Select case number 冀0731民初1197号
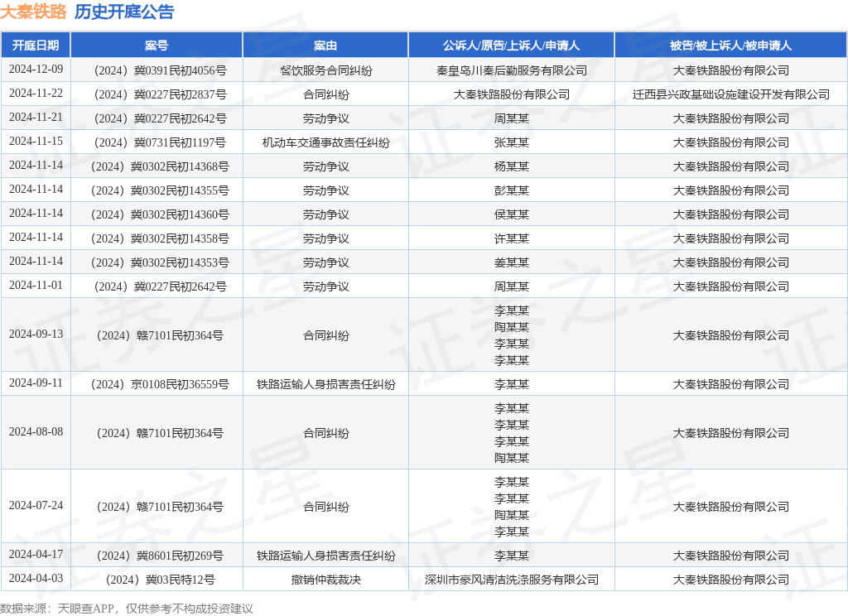Image resolution: width=848 pixels, height=616 pixels. coord(160,142)
